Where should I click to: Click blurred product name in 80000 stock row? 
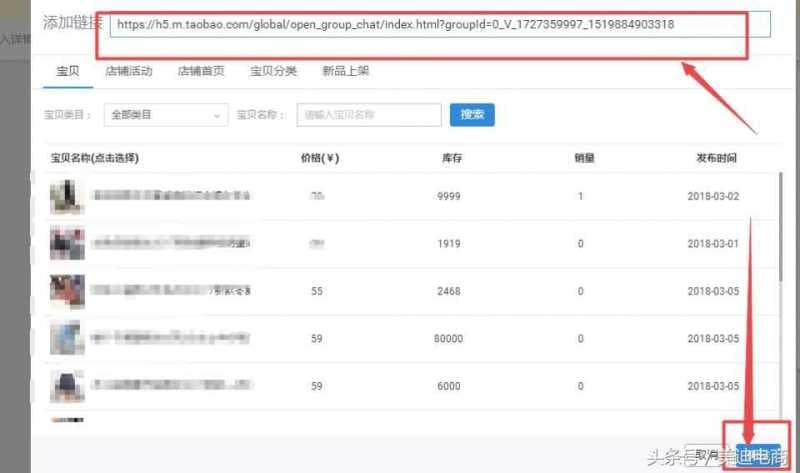click(171, 338)
